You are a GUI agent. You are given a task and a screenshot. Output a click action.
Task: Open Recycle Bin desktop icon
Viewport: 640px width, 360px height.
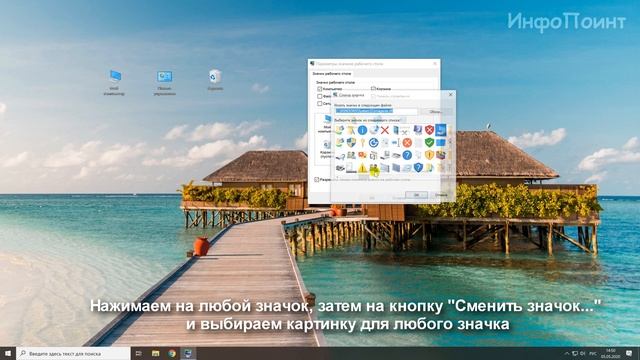215,80
